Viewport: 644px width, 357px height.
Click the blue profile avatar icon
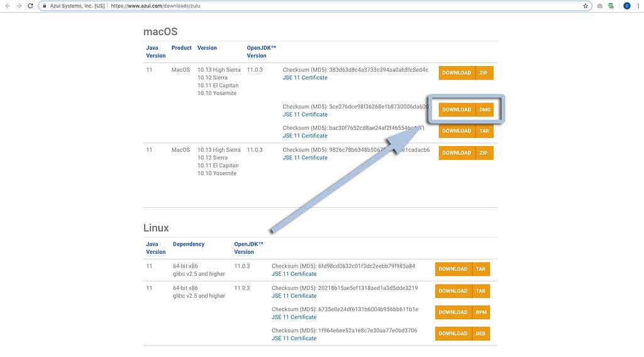(x=626, y=6)
